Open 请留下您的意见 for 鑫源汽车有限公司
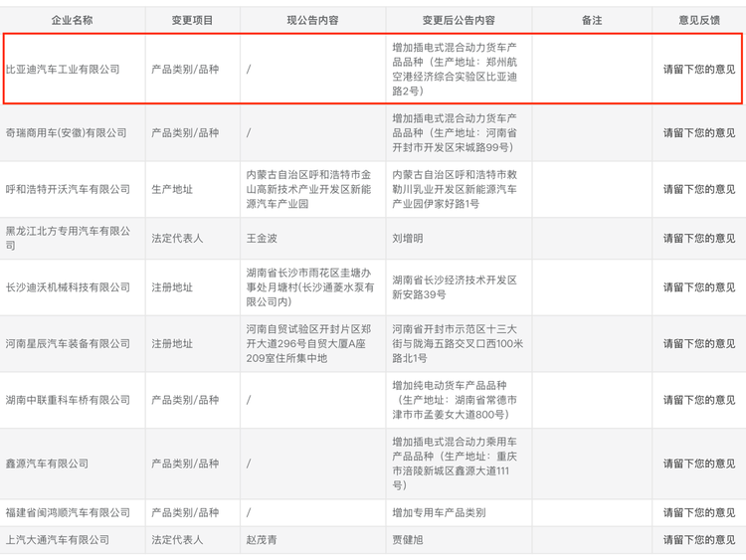The height and width of the screenshot is (560, 746). click(699, 464)
